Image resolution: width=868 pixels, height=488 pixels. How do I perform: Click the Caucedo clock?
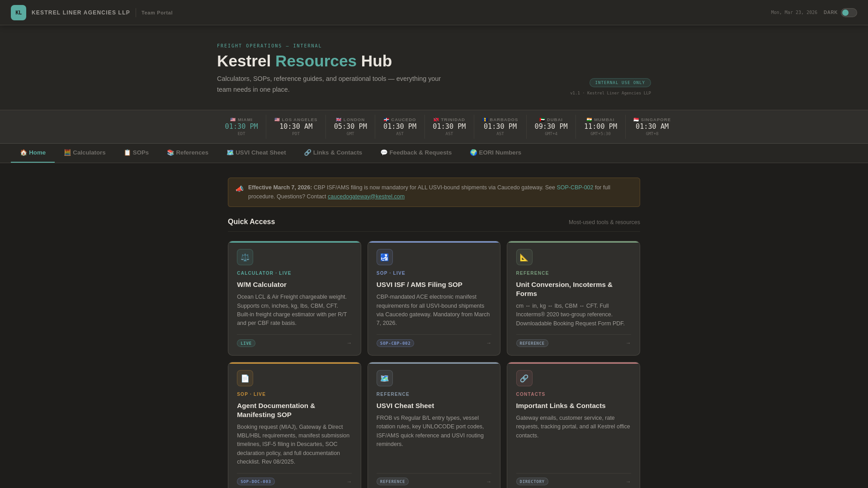coord(400,127)
